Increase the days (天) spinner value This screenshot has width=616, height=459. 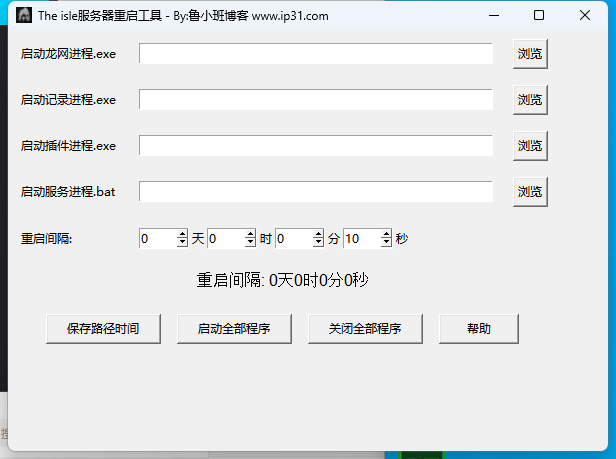[182, 234]
